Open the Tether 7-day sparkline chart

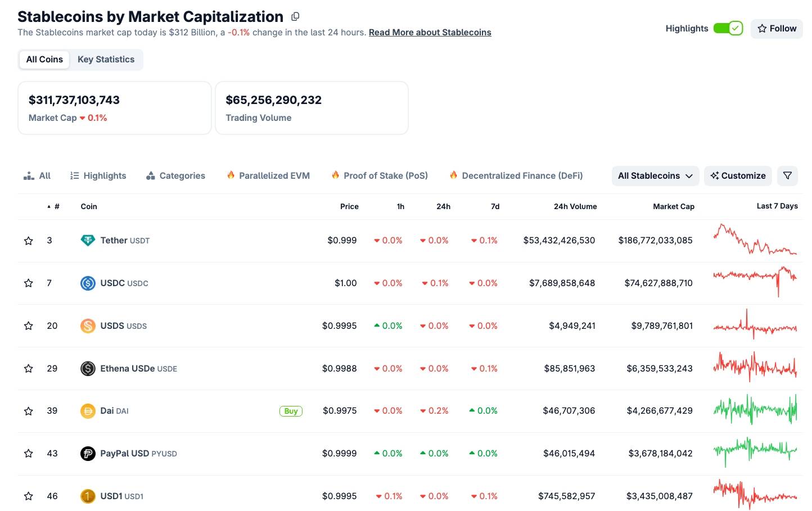(x=755, y=241)
